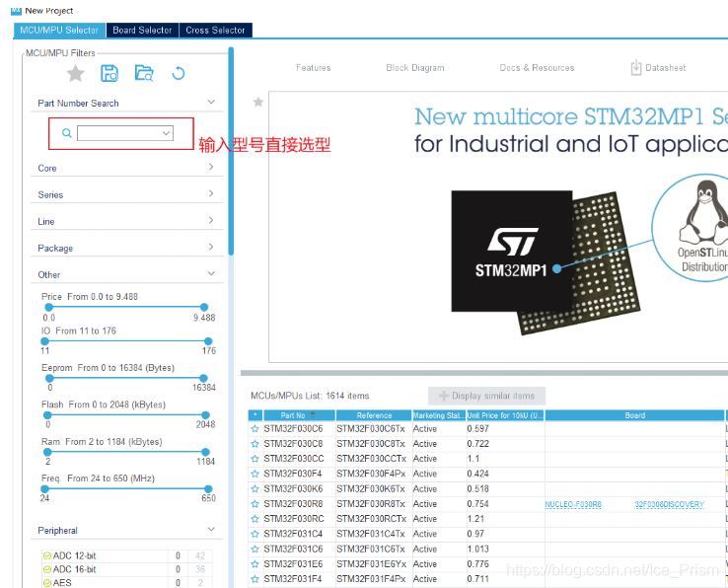Sort list by Marketing Status column header
The image size is (728, 588).
point(439,415)
